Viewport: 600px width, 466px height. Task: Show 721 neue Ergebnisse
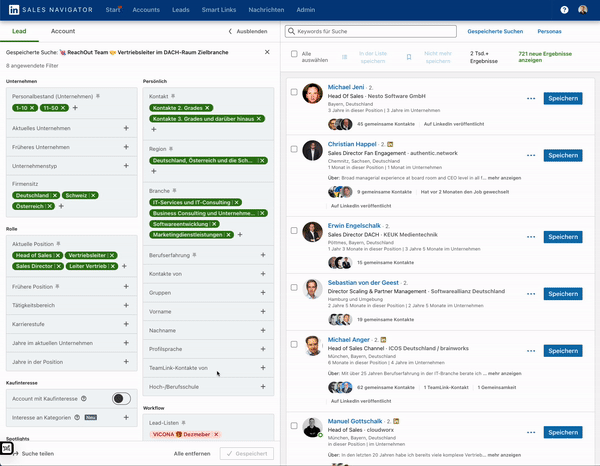pyautogui.click(x=545, y=57)
